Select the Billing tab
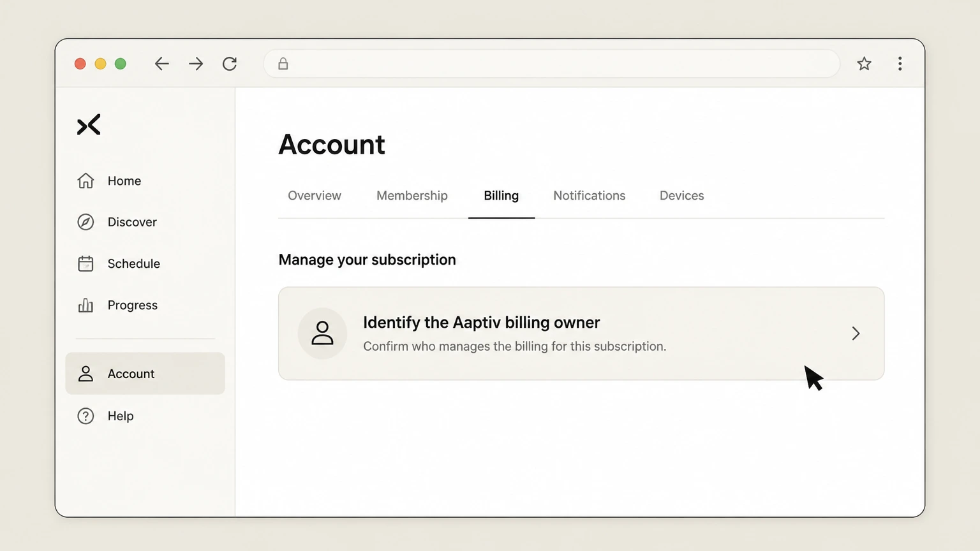 501,196
